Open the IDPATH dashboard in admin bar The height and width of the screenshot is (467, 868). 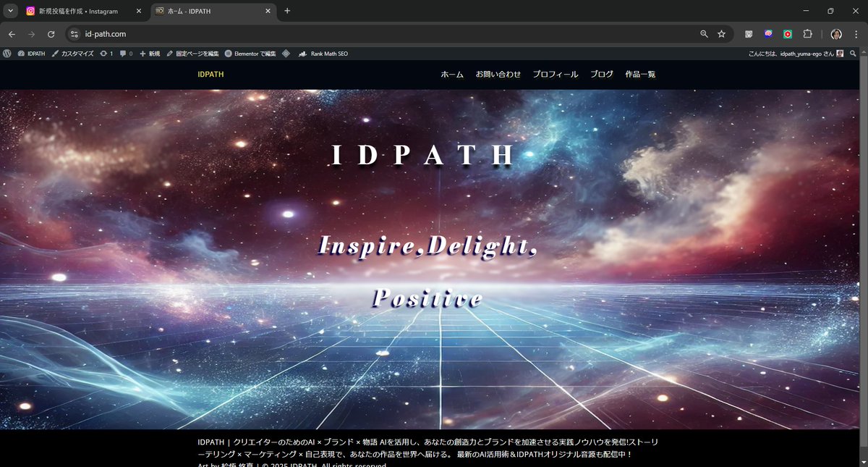coord(31,54)
